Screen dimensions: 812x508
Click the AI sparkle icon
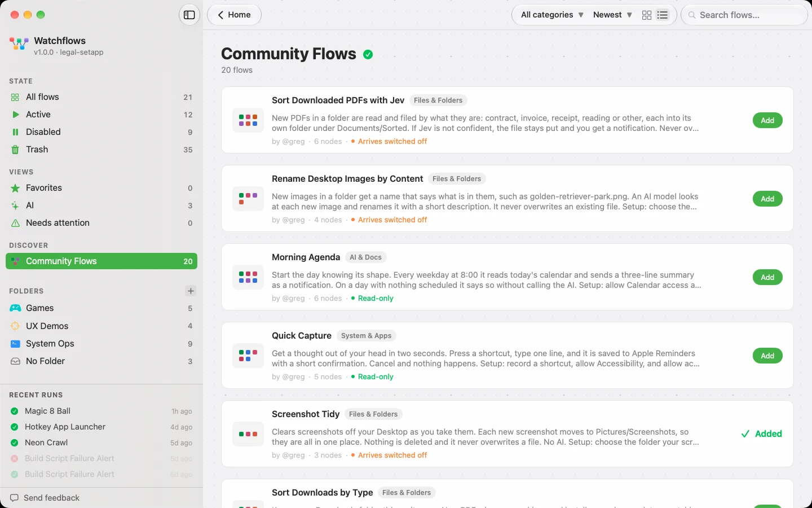(x=15, y=205)
